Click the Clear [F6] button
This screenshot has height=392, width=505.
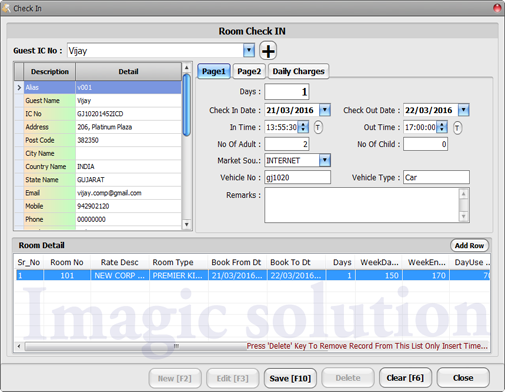point(405,378)
